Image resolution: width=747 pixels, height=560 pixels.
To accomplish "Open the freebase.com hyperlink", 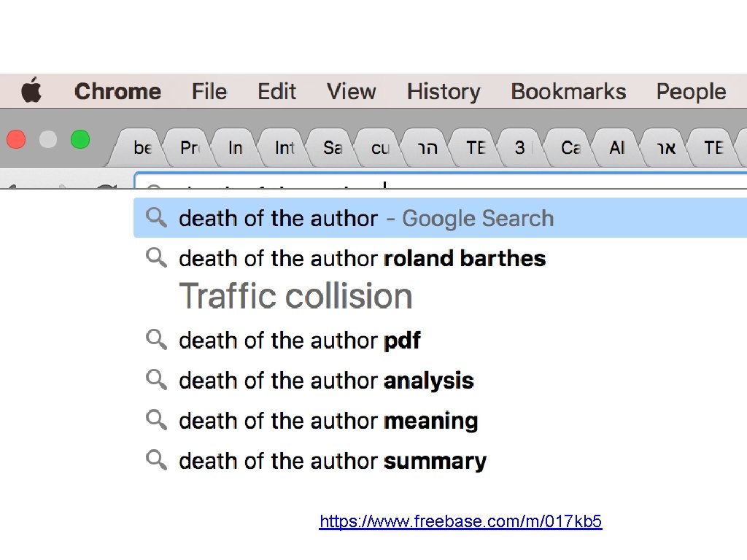I will pyautogui.click(x=460, y=521).
